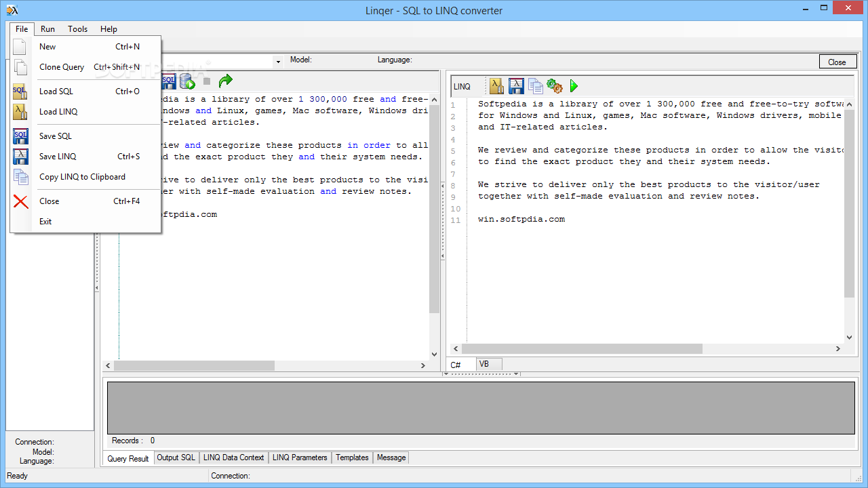Choose Clone Query from the File menu

coord(86,67)
